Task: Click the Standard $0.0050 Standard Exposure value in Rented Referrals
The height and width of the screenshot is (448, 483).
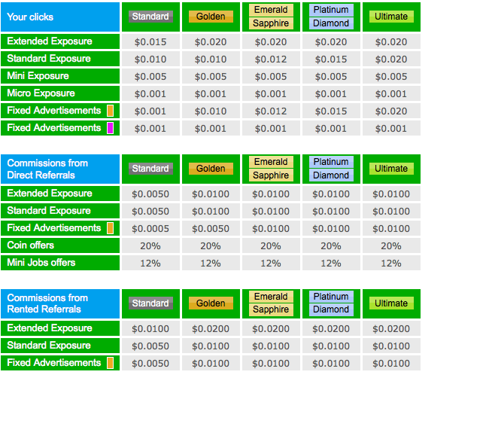Action: 150,346
